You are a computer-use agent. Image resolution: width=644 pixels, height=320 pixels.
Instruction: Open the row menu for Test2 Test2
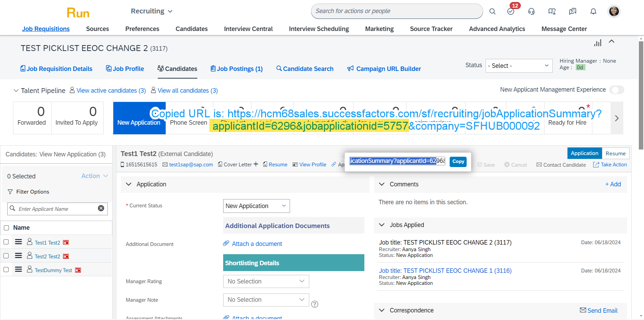pyautogui.click(x=19, y=256)
